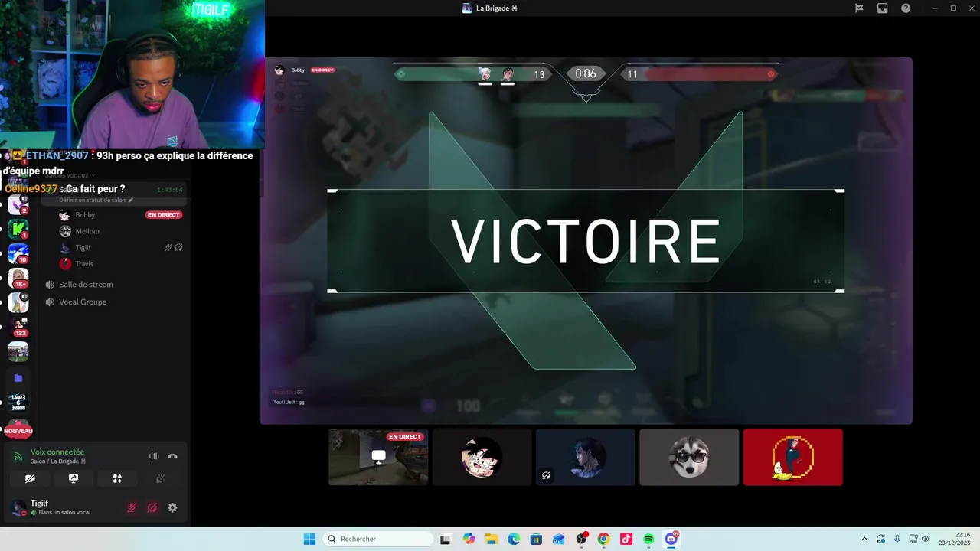Open Discord user settings gear
This screenshot has height=551, width=980.
tap(172, 507)
